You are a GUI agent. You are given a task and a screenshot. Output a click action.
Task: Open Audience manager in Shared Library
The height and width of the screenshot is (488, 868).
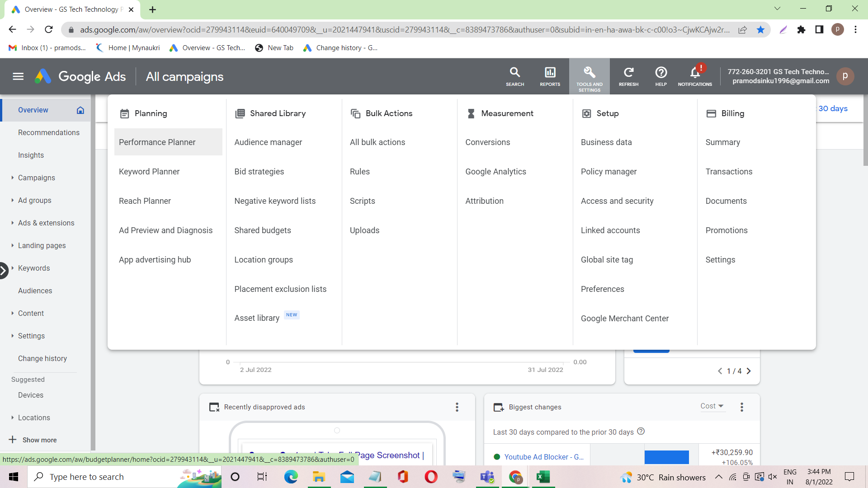coord(268,142)
